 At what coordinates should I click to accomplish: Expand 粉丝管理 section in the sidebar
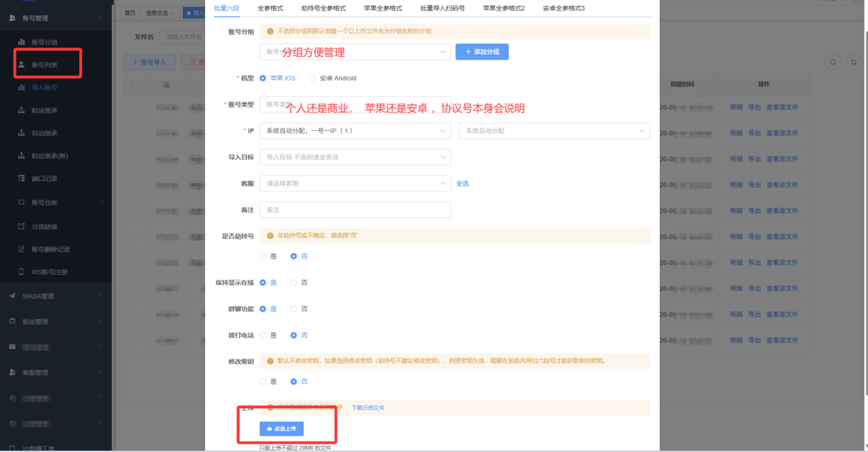[x=100, y=321]
